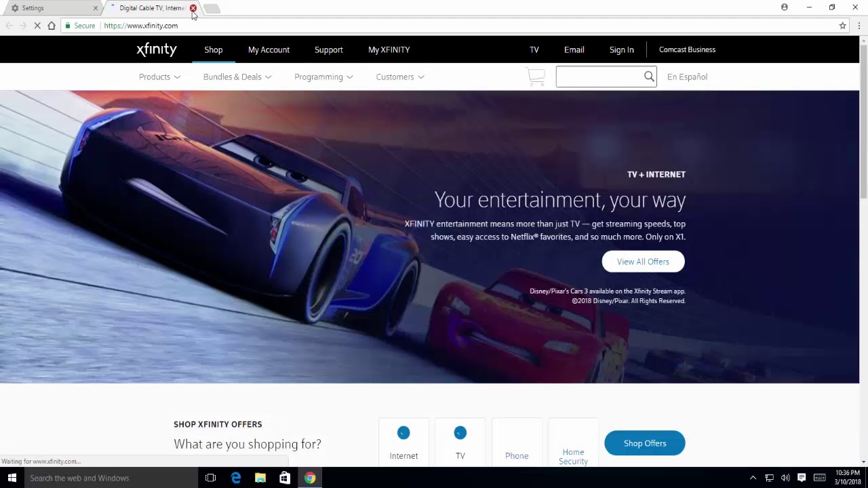Open the Shop nav tab
Screen dimensions: 868x488
214,49
